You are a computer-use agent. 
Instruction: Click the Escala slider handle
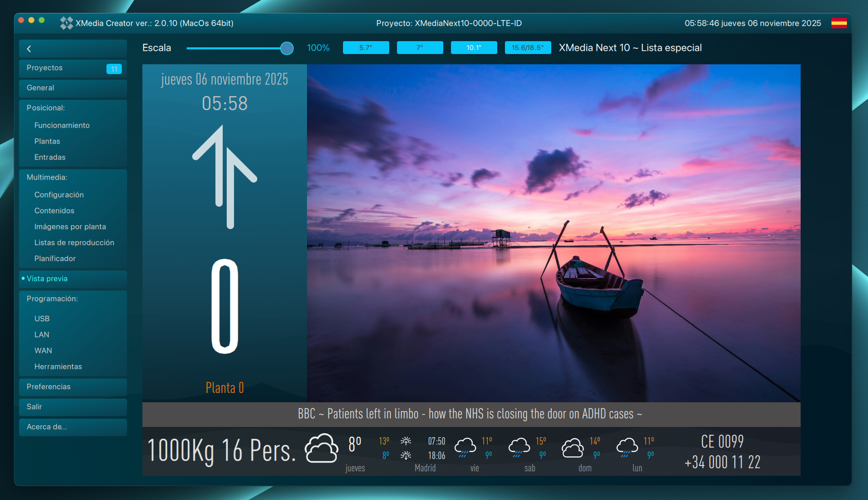pyautogui.click(x=287, y=48)
